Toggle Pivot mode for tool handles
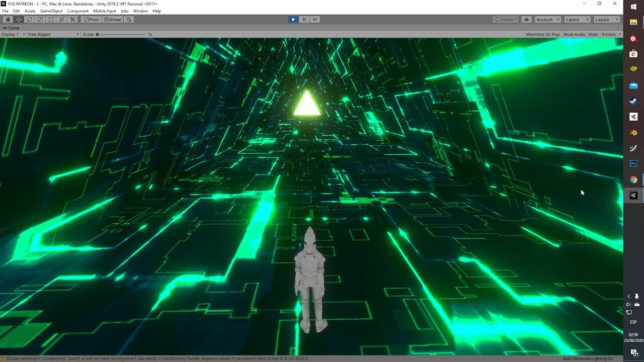 click(x=91, y=19)
